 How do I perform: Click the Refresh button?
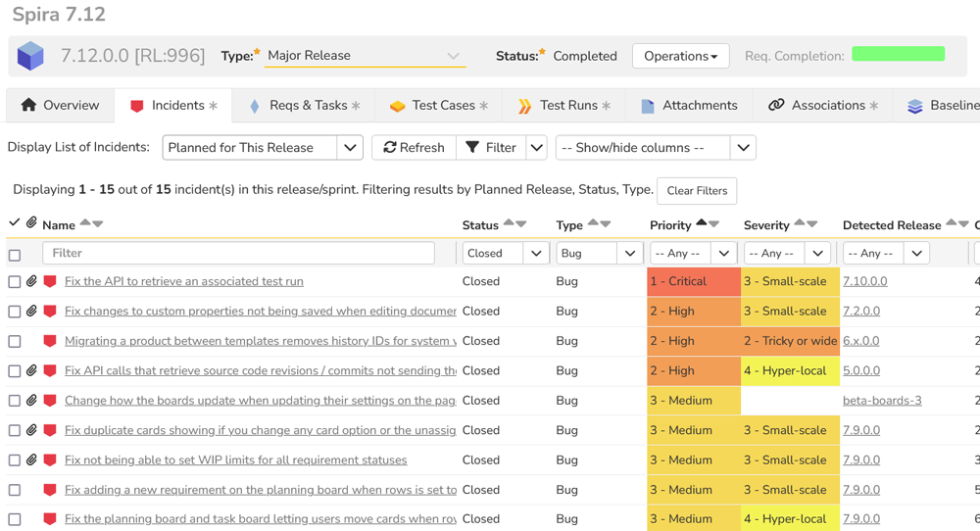point(414,147)
